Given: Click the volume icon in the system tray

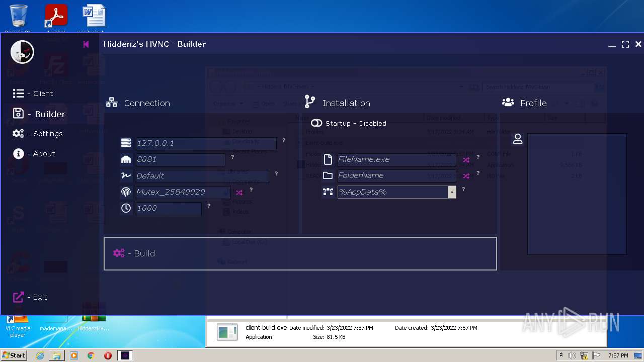Looking at the screenshot, I should pos(572,355).
